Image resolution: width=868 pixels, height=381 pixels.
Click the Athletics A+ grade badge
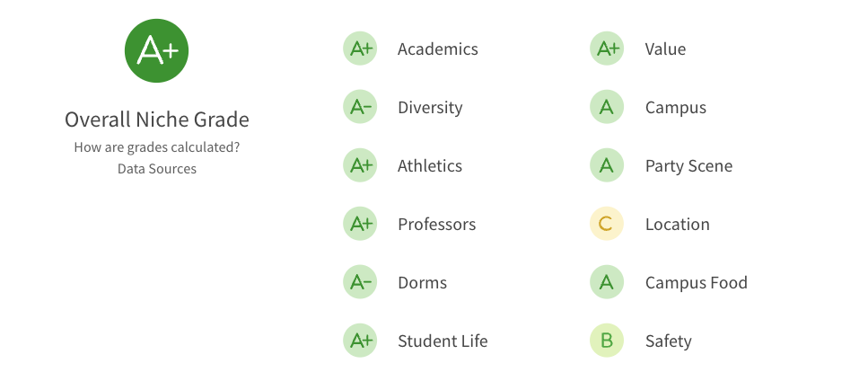[x=360, y=165]
